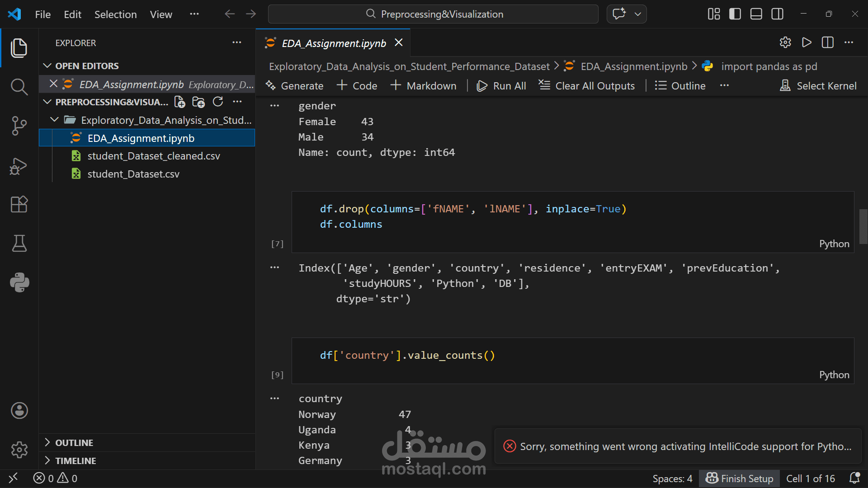
Task: Open the Run and Debug view
Action: click(x=19, y=166)
